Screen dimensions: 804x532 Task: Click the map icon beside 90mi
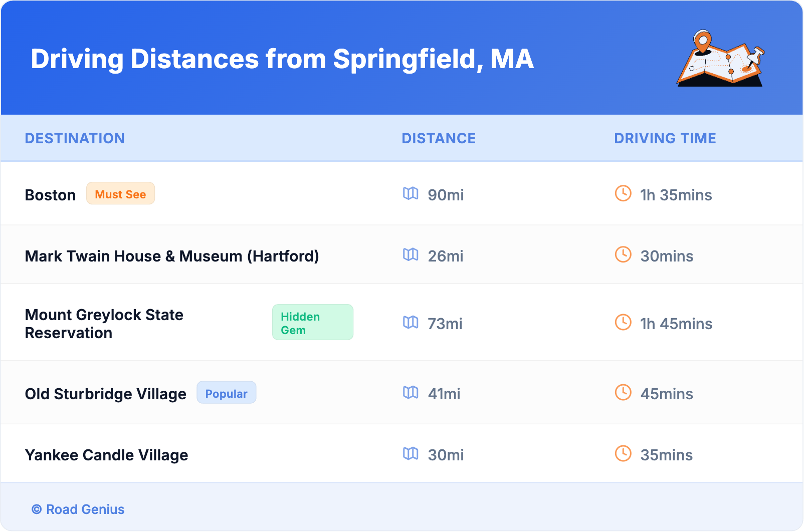pos(411,193)
